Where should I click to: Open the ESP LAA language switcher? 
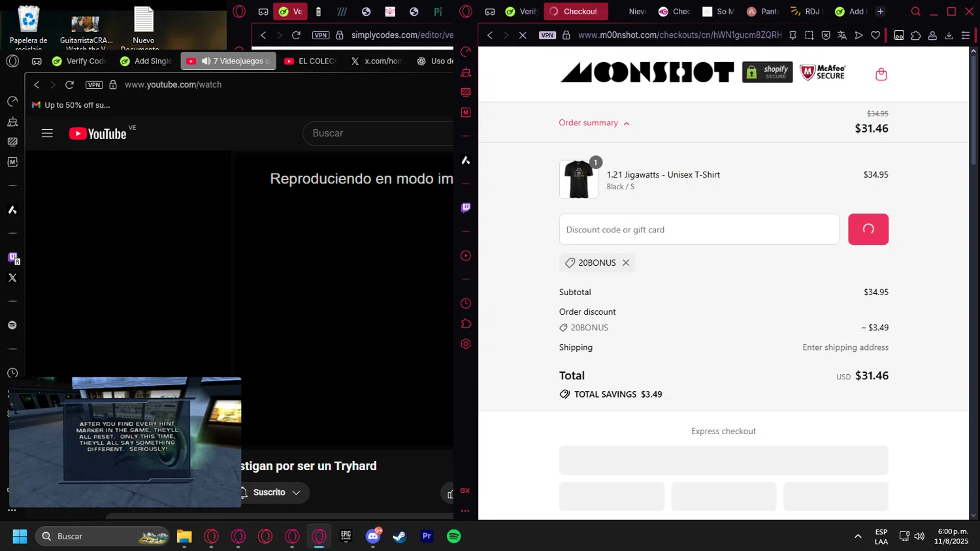pyautogui.click(x=881, y=536)
